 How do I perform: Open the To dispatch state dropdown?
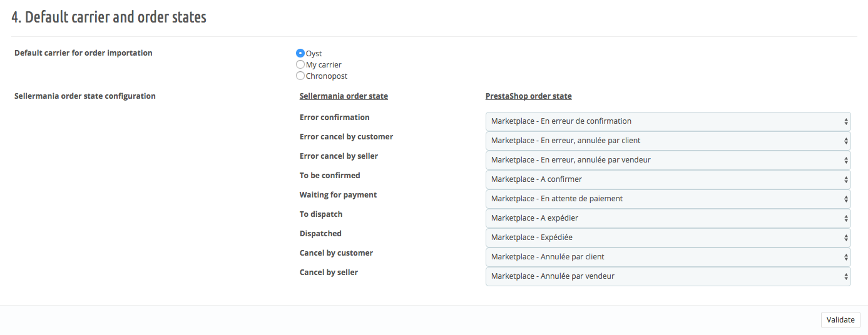[x=668, y=218]
